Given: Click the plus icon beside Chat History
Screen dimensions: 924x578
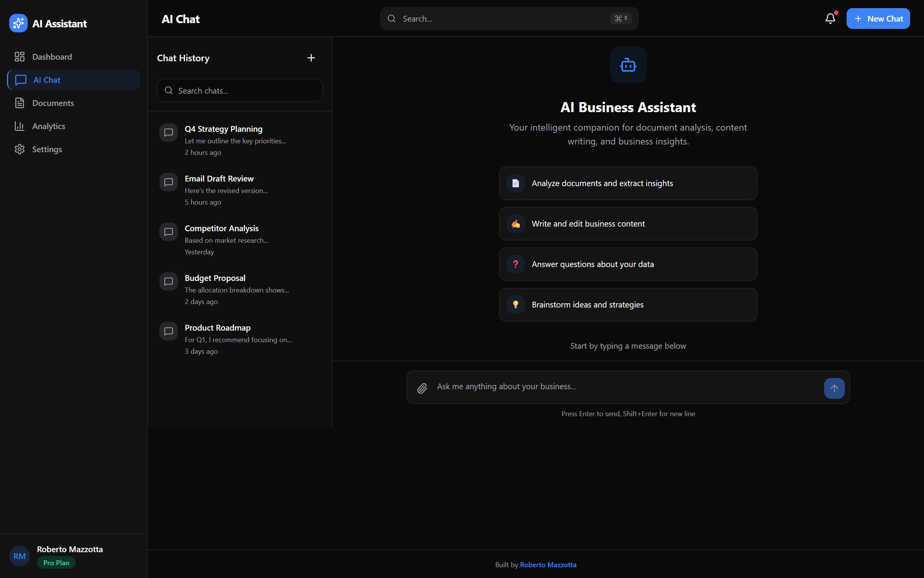Looking at the screenshot, I should [x=311, y=58].
